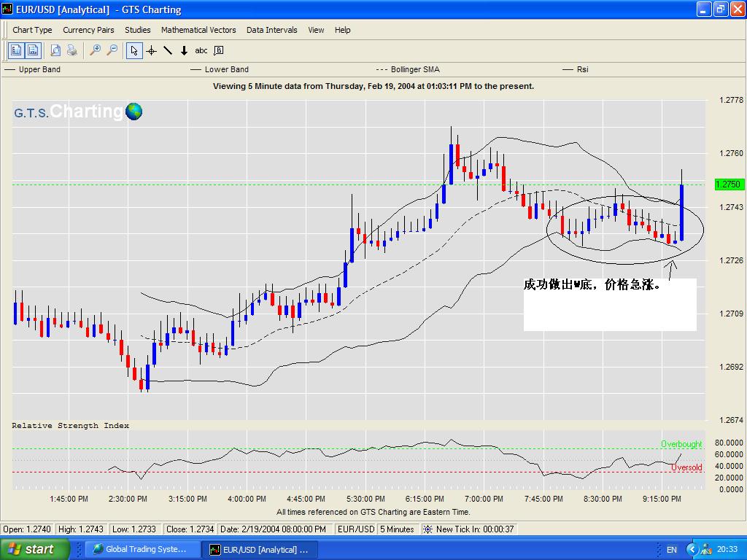Expand hidden system tray icons arrow
This screenshot has height=560, width=747.
(x=692, y=550)
